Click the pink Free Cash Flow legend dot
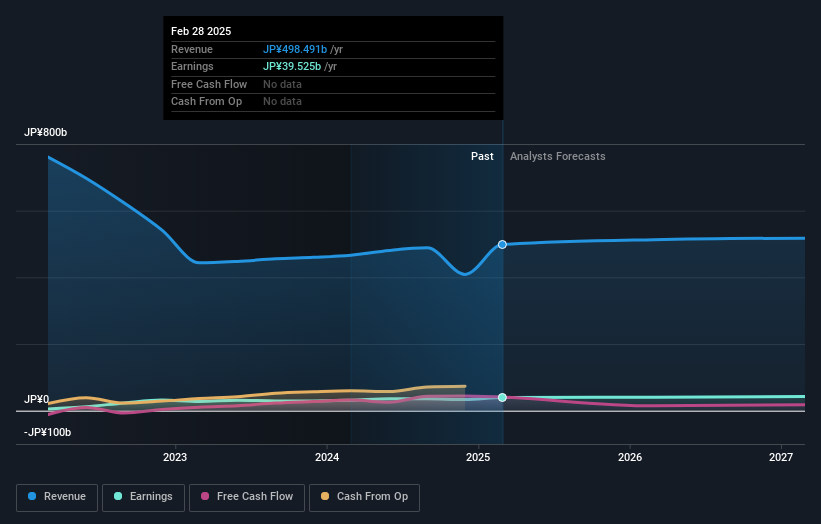This screenshot has width=821, height=524. [205, 496]
